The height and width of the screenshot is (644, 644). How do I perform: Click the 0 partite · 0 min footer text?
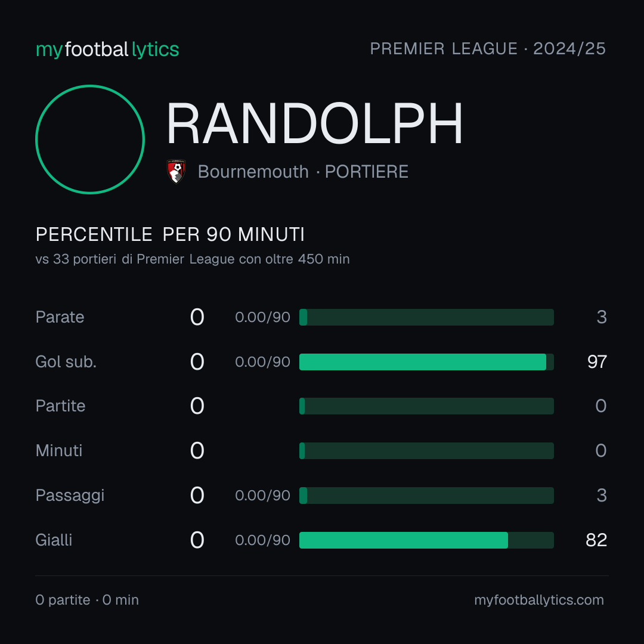coord(87,600)
